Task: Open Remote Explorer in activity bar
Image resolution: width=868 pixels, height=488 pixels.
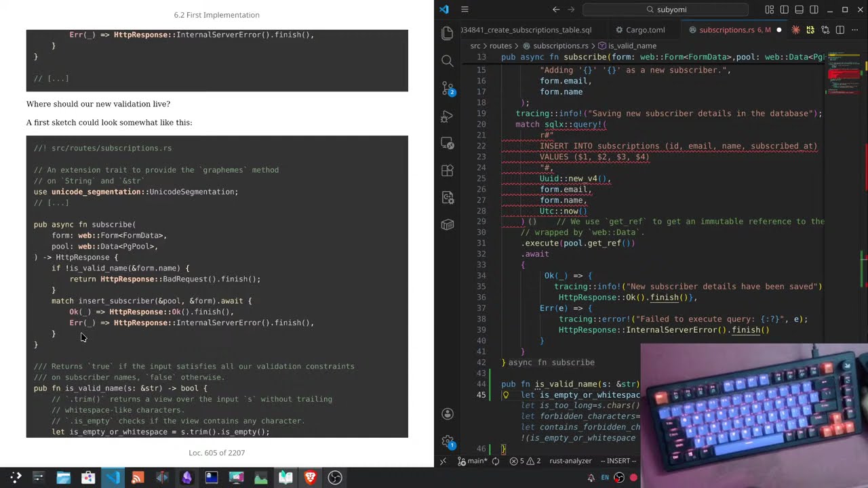Action: (447, 144)
